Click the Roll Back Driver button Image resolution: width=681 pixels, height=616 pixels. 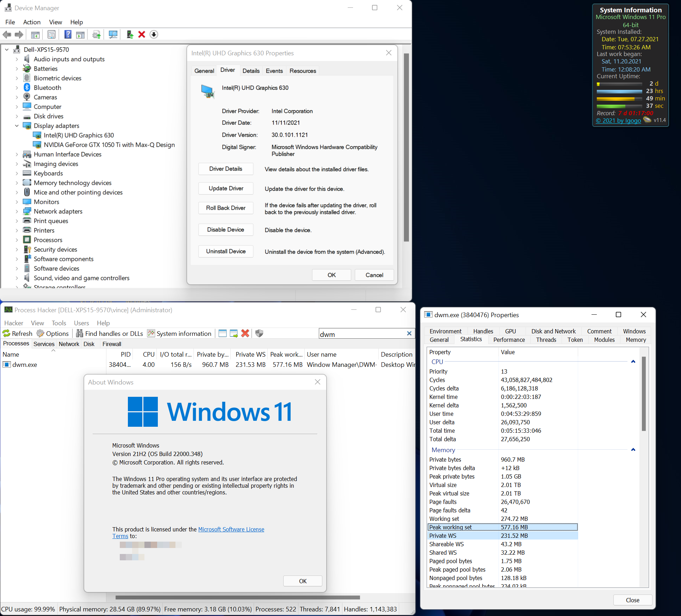point(225,208)
